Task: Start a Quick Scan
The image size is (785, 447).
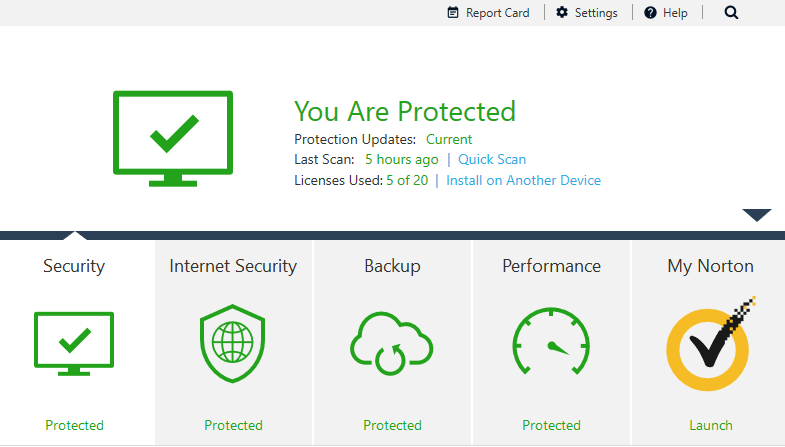Action: coord(492,159)
